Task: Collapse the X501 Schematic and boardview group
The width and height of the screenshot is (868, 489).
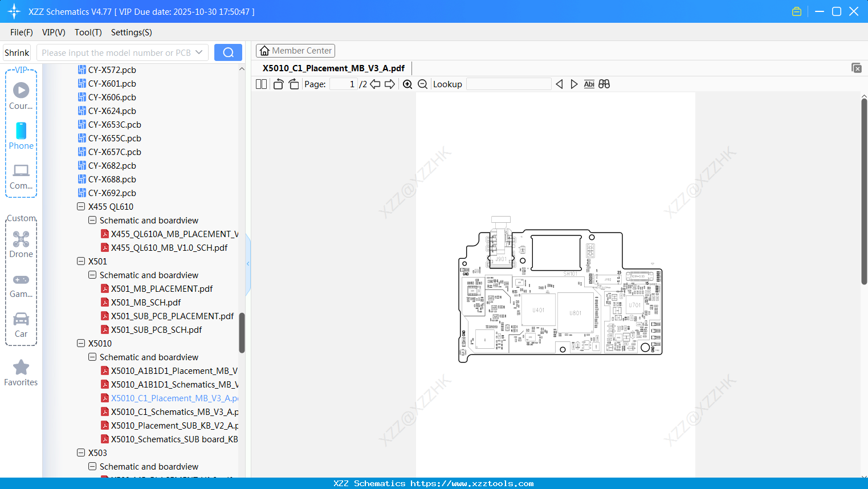Action: coord(92,275)
